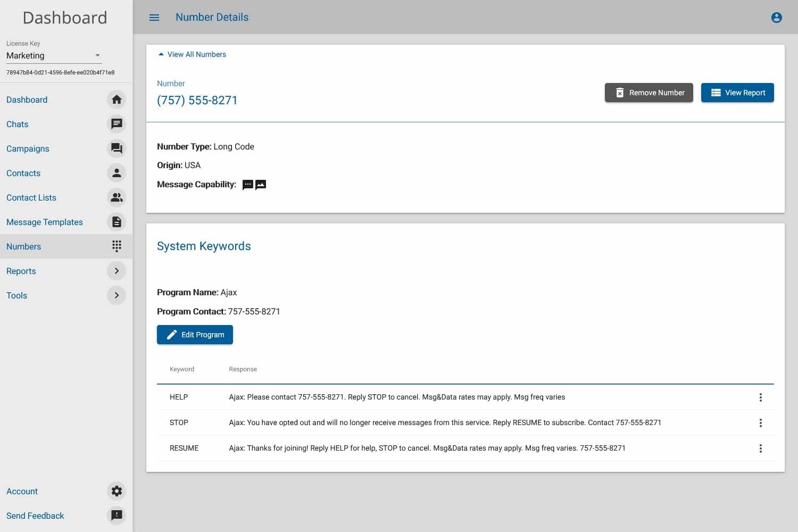Open options menu for HELP keyword
This screenshot has width=798, height=532.
coord(760,397)
